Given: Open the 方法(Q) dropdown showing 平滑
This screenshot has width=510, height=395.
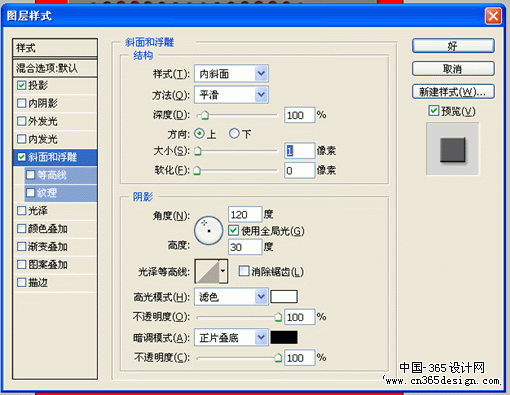Looking at the screenshot, I should point(231,95).
